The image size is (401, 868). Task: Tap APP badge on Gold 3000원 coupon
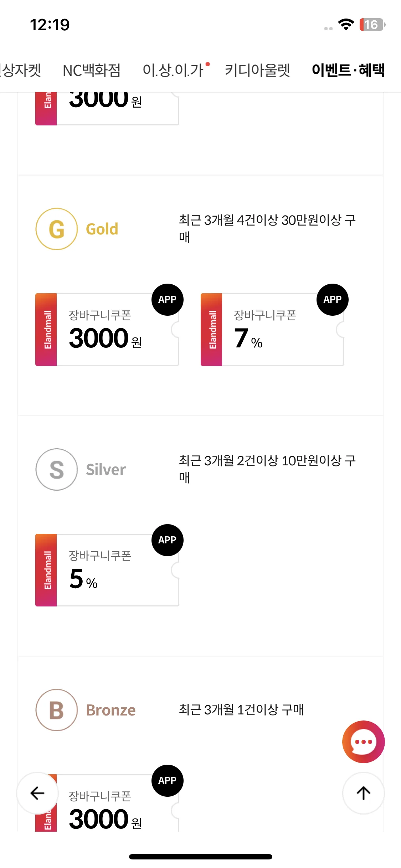[167, 299]
